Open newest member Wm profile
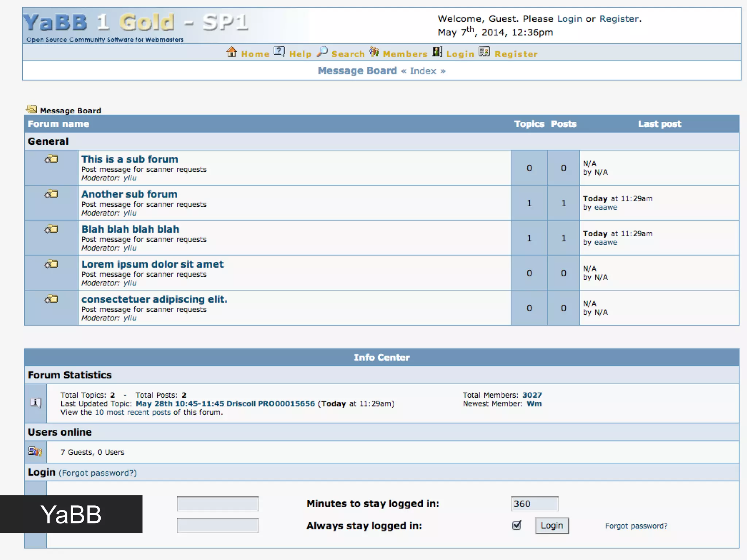The image size is (747, 560). tap(534, 404)
